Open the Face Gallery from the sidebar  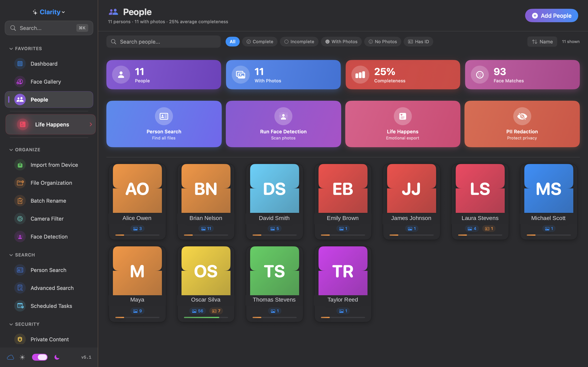point(46,82)
